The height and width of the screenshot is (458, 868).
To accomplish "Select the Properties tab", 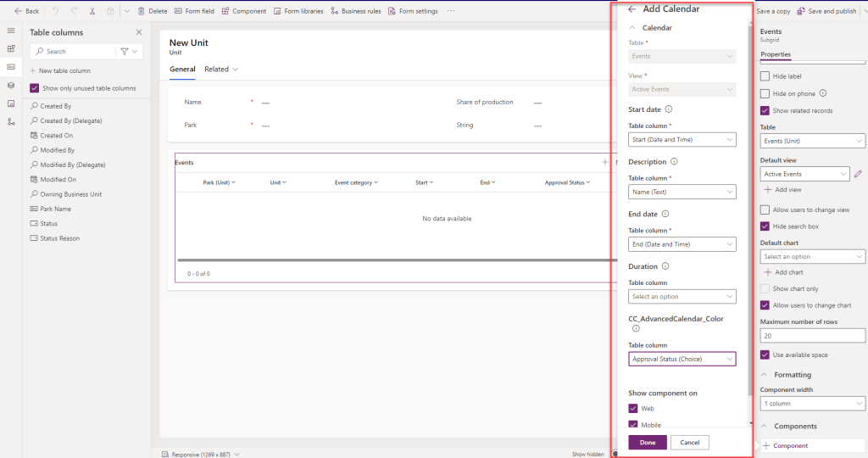I will point(776,55).
